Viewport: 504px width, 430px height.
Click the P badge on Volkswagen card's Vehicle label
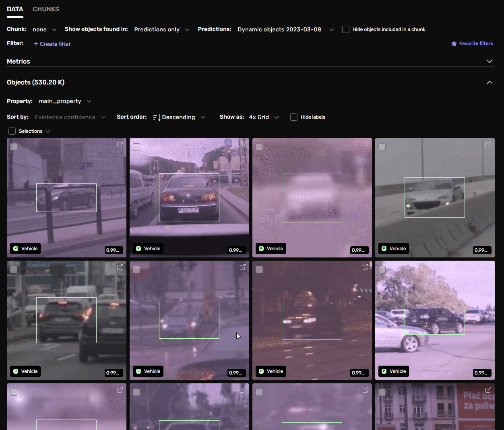point(138,249)
